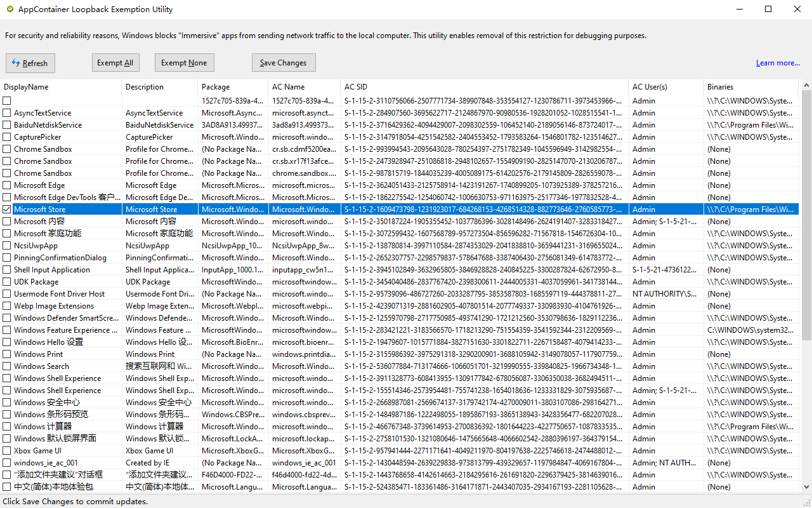This screenshot has height=508, width=812.
Task: Maximize the utility window
Action: tap(768, 9)
